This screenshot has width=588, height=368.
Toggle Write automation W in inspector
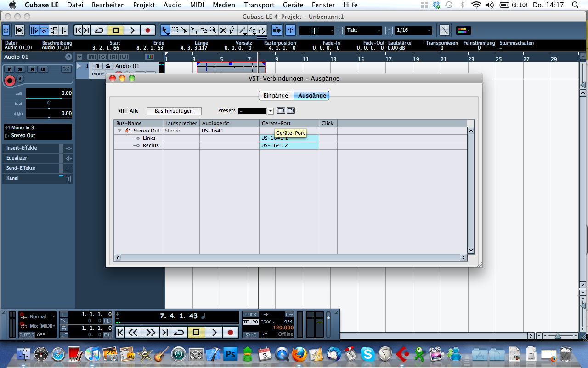coord(43,69)
